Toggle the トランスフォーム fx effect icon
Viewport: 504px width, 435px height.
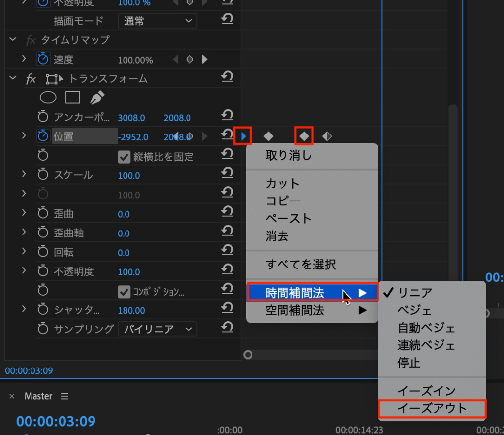(31, 79)
